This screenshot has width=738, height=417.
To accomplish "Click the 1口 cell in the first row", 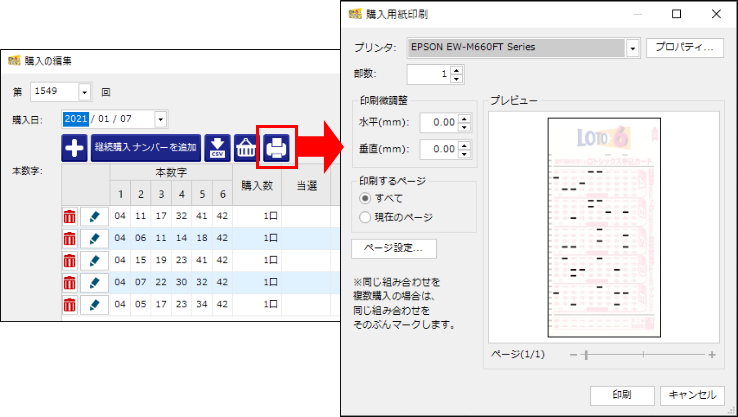I will point(257,217).
